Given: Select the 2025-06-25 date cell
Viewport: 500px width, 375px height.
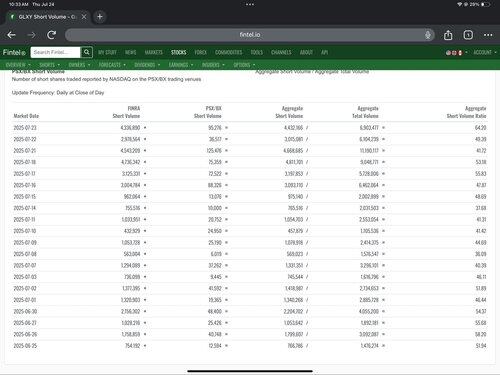Looking at the screenshot, I should pos(25,346).
